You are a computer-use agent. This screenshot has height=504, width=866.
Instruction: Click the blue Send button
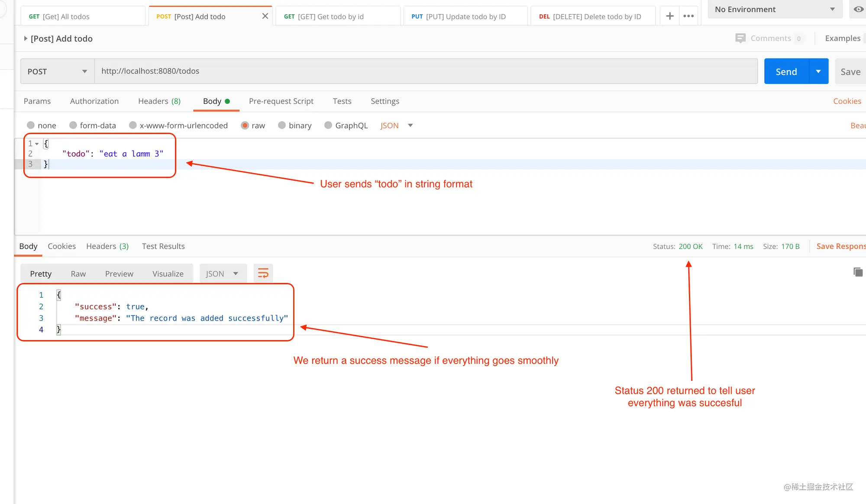point(786,71)
